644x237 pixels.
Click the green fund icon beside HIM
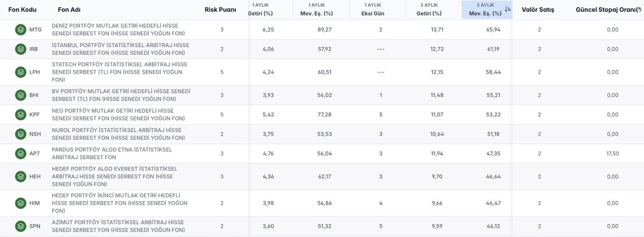pos(21,202)
